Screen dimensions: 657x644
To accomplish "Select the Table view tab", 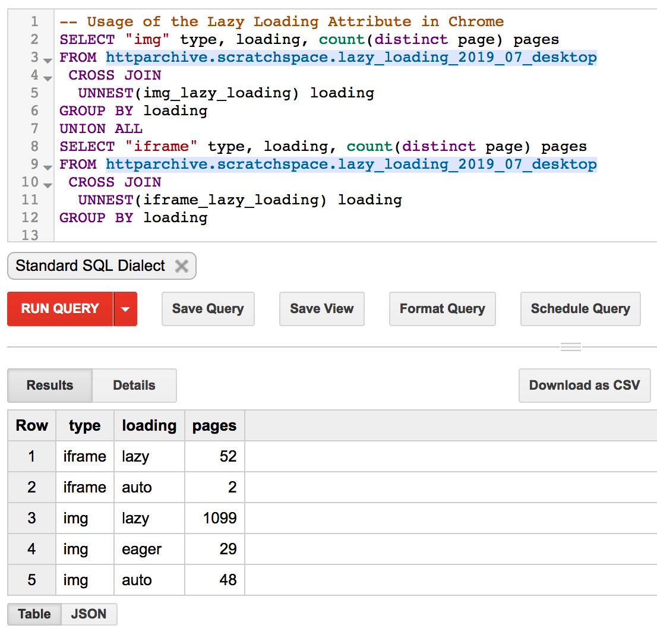I will click(x=34, y=614).
